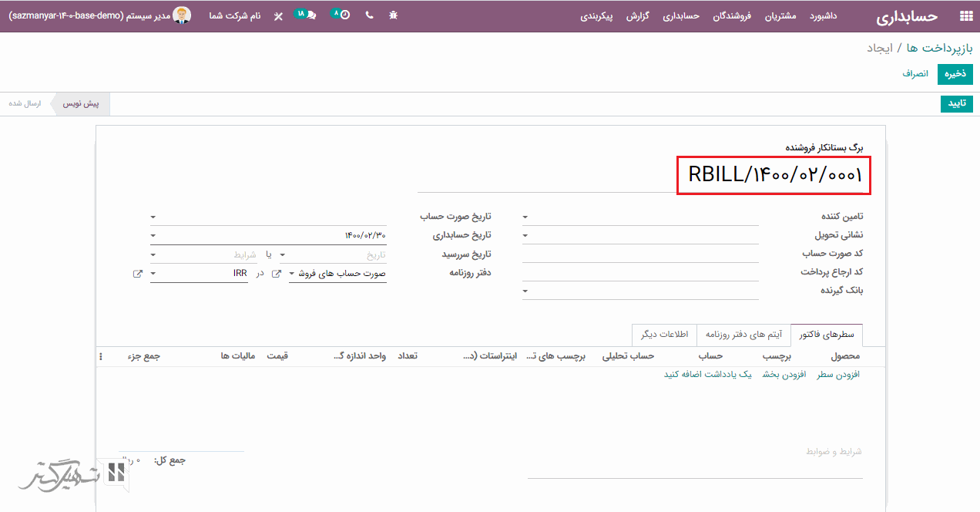Open external link icon beside journal field
This screenshot has height=512, width=980.
tap(277, 274)
